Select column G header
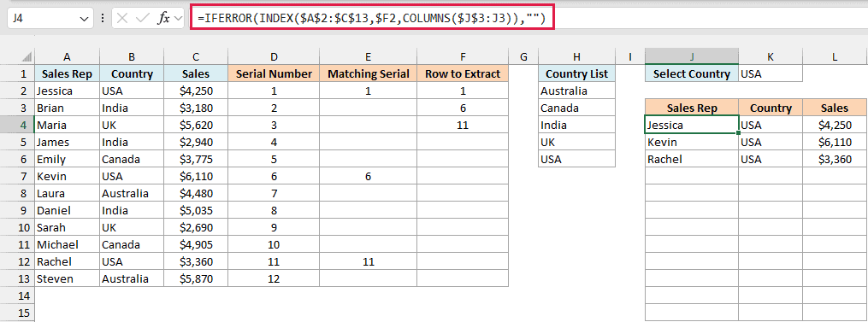Image resolution: width=868 pixels, height=322 pixels. click(x=523, y=56)
